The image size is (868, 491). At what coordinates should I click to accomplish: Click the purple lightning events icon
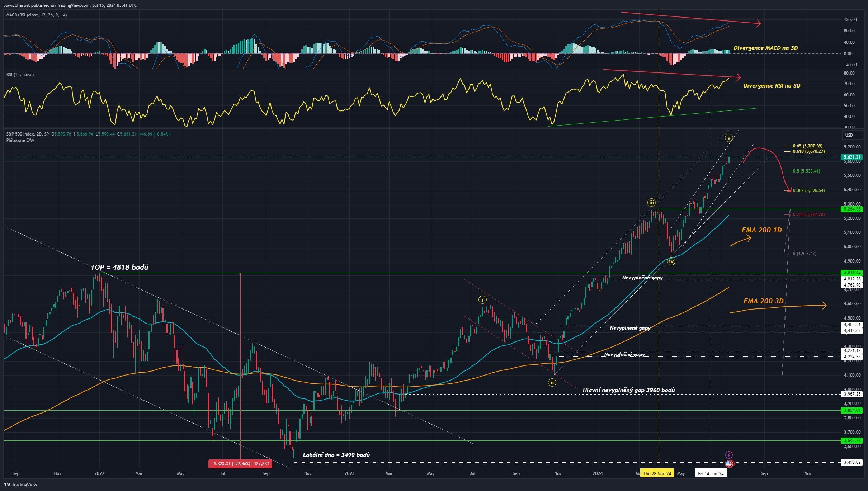click(x=729, y=455)
